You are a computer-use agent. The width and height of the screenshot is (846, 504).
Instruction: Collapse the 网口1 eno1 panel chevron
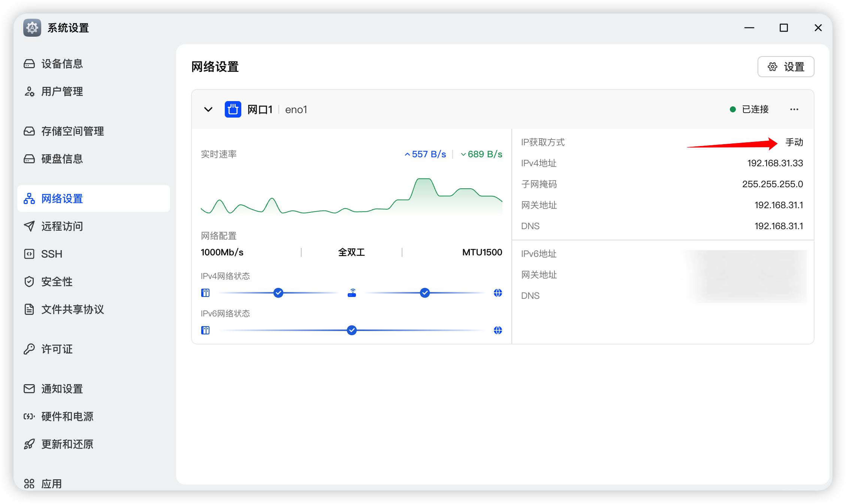click(208, 109)
